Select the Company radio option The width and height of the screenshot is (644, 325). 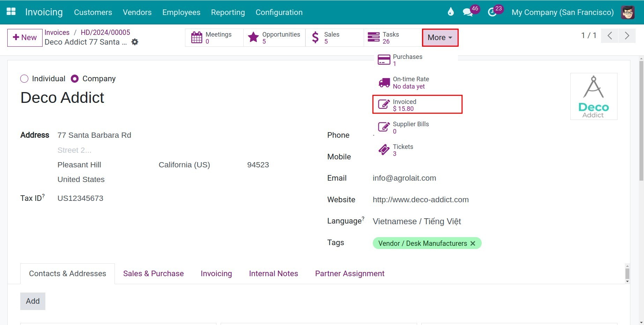(74, 79)
